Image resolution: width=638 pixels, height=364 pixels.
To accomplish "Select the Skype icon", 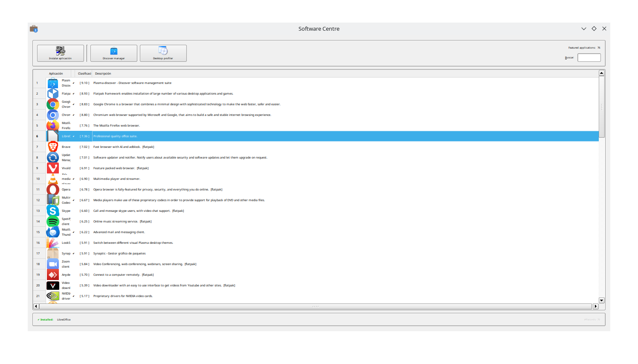I will click(53, 211).
